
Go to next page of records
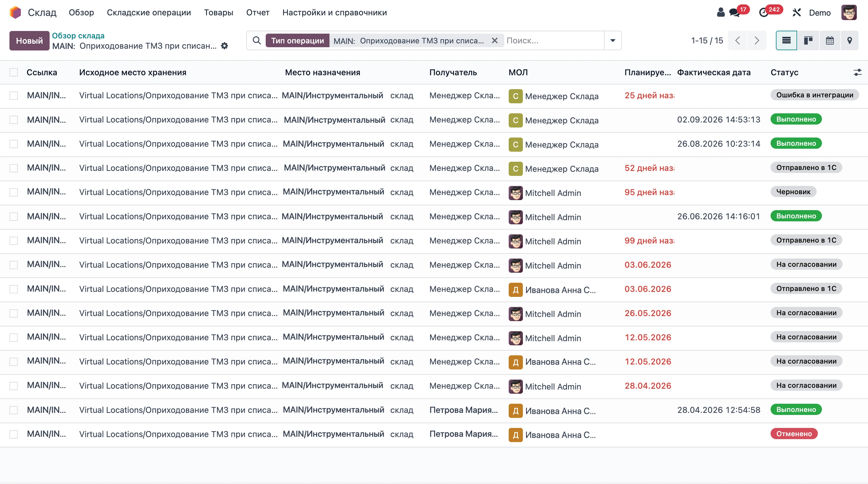coord(757,40)
